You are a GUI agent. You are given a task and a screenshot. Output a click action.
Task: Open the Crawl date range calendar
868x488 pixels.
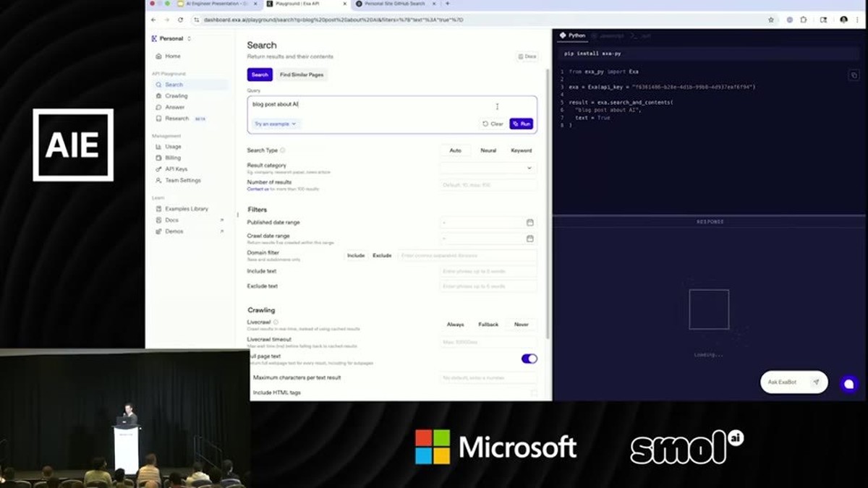click(529, 239)
